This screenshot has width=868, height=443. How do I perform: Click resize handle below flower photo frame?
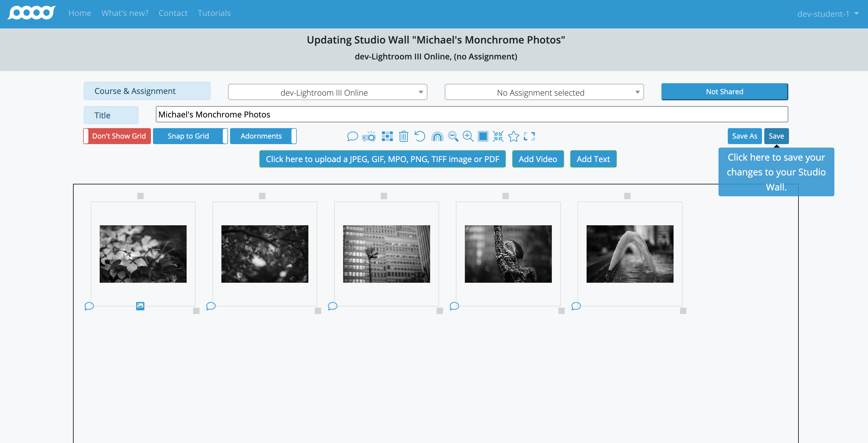[196, 311]
